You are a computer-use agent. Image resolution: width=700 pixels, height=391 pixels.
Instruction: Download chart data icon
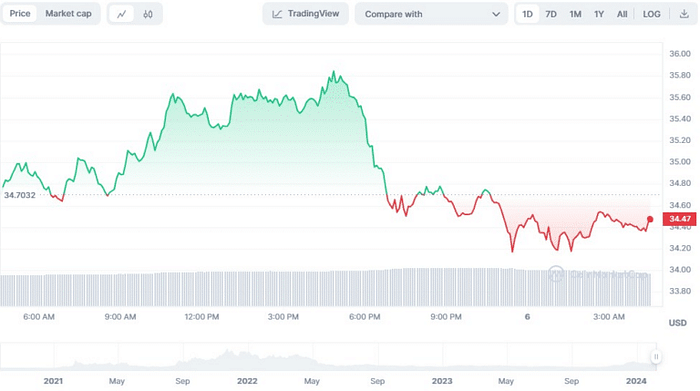click(x=683, y=14)
